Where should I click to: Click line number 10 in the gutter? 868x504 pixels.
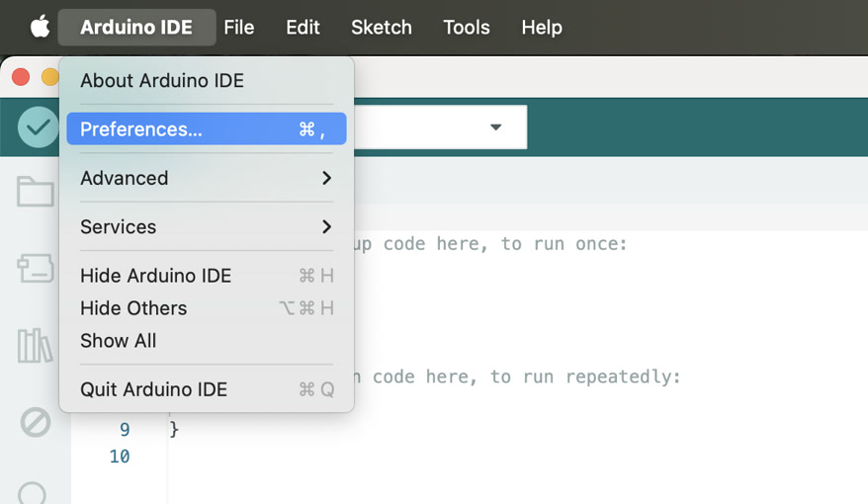click(x=120, y=457)
